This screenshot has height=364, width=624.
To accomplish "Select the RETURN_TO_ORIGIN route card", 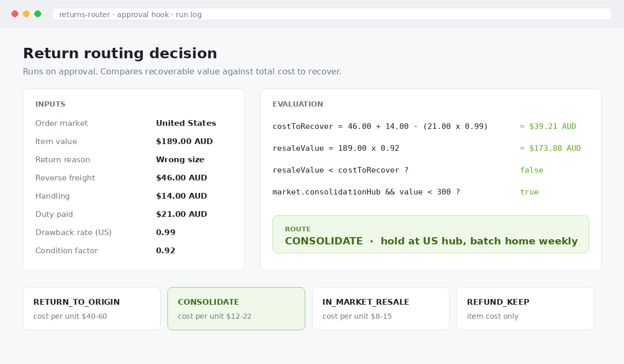I will pos(92,308).
